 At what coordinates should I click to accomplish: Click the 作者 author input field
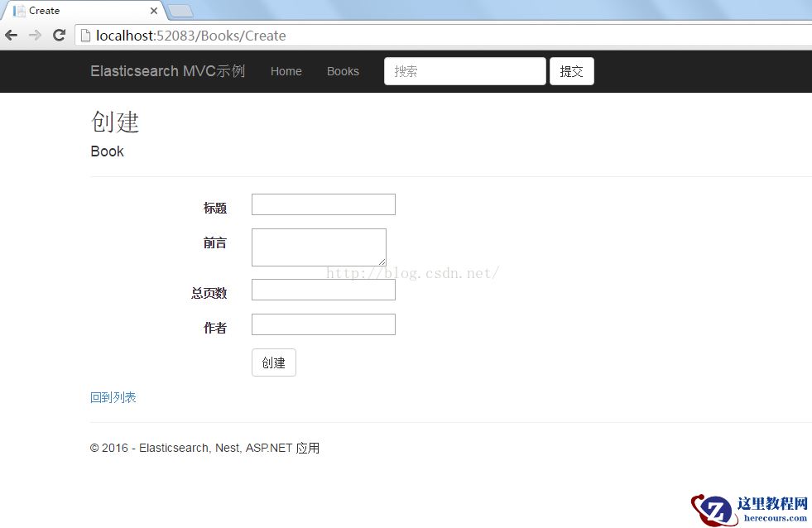[323, 324]
